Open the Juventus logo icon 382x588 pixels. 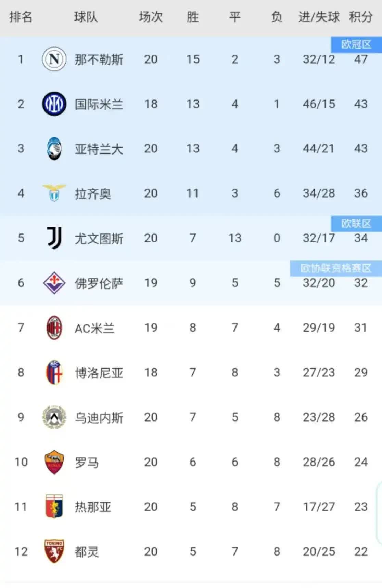pos(54,238)
